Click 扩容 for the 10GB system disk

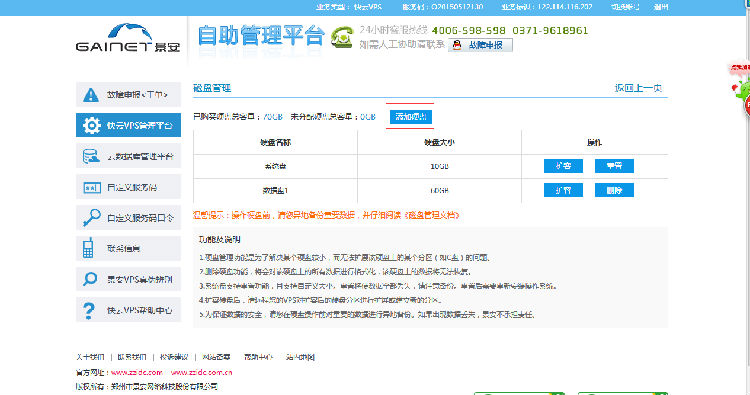(563, 166)
